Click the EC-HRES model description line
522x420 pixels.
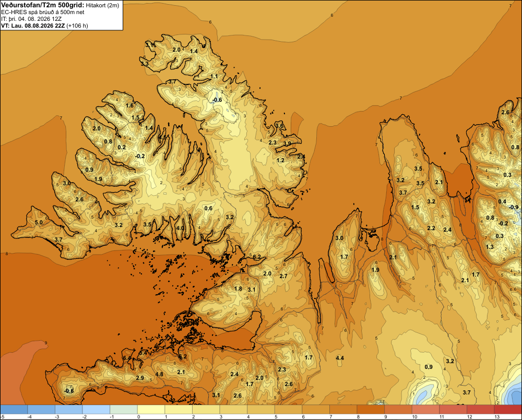43,12
